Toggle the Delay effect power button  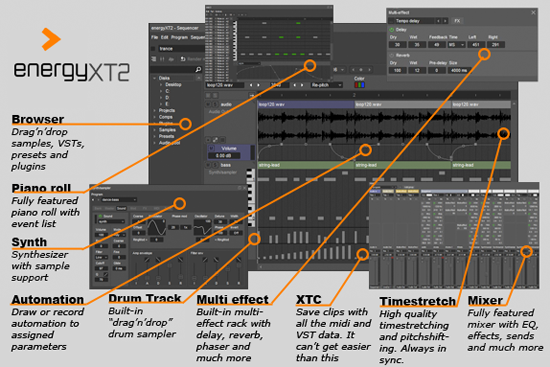pos(392,30)
